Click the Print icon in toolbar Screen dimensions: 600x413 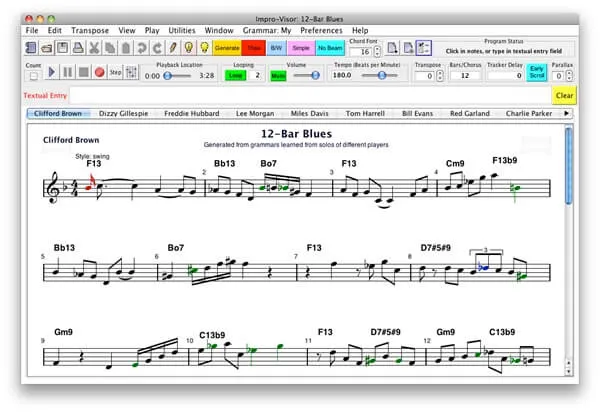point(78,47)
